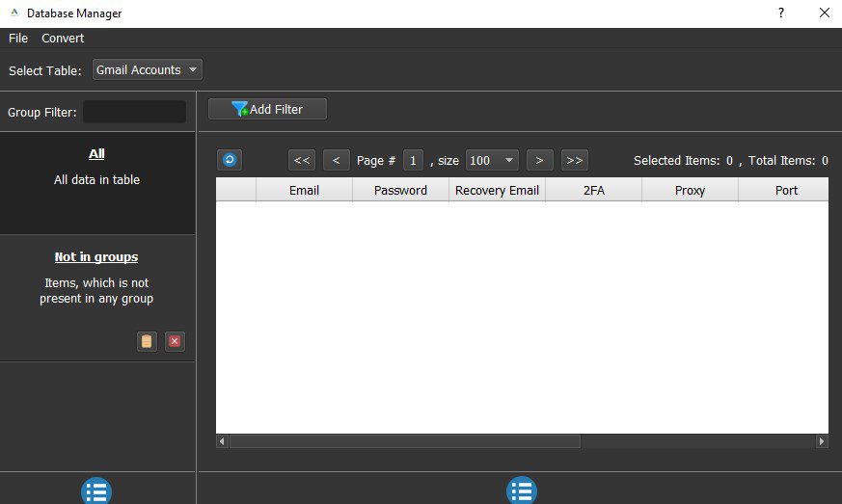Go to the previous page with < button

tap(337, 161)
